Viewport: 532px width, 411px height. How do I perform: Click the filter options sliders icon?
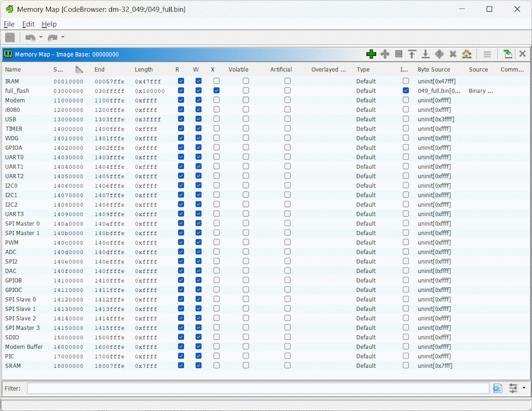click(x=513, y=388)
